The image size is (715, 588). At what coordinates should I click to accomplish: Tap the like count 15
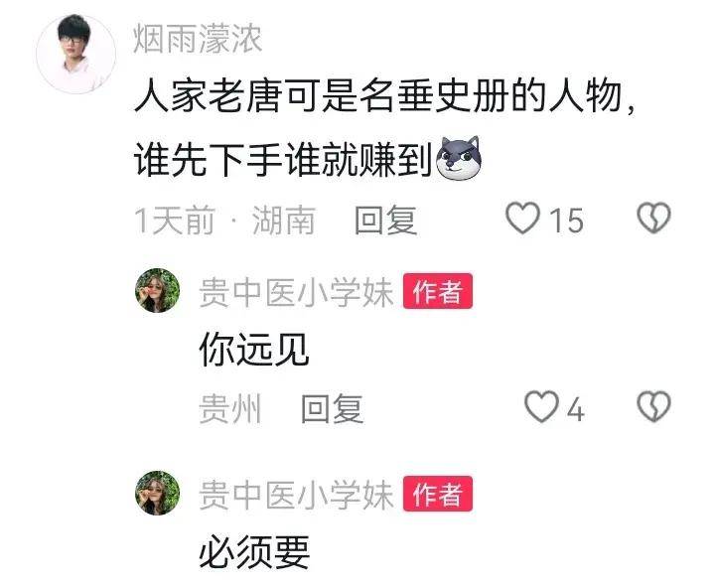pyautogui.click(x=566, y=220)
